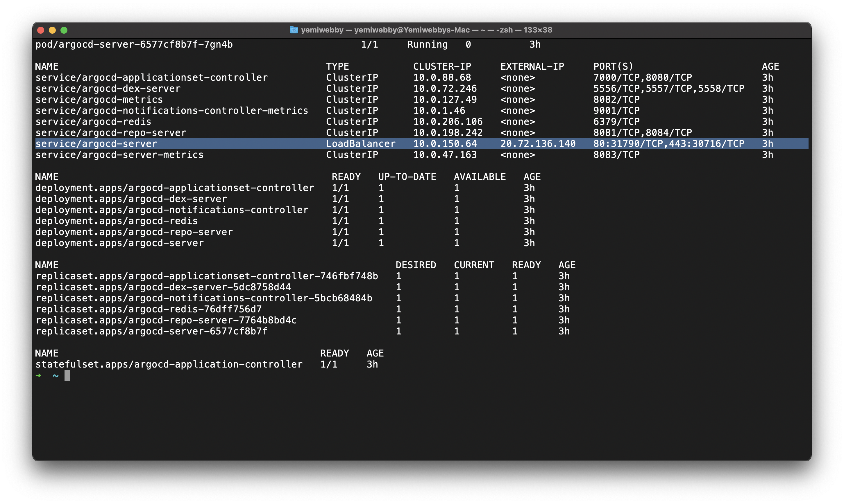Click the PORT(S) column header text
Image resolution: width=844 pixels, height=504 pixels.
(613, 66)
